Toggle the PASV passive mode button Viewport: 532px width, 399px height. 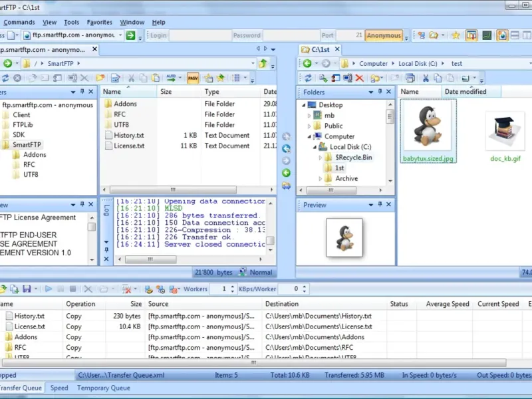[x=193, y=78]
